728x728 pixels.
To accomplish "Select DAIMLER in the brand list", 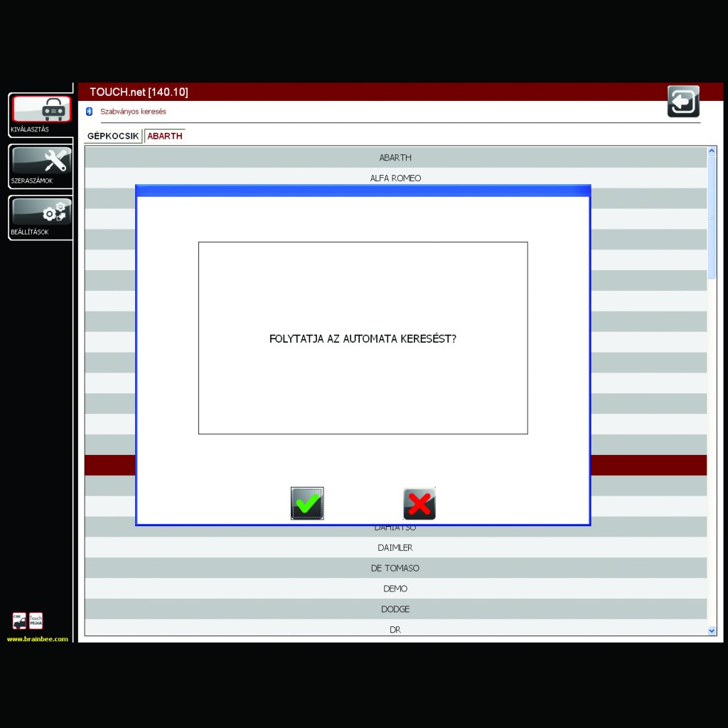I will tap(395, 547).
